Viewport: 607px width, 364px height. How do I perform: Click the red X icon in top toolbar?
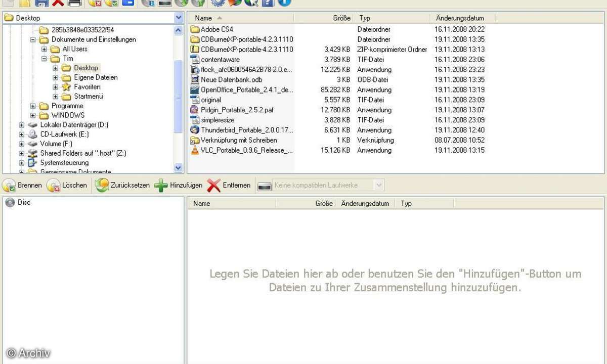[x=58, y=3]
